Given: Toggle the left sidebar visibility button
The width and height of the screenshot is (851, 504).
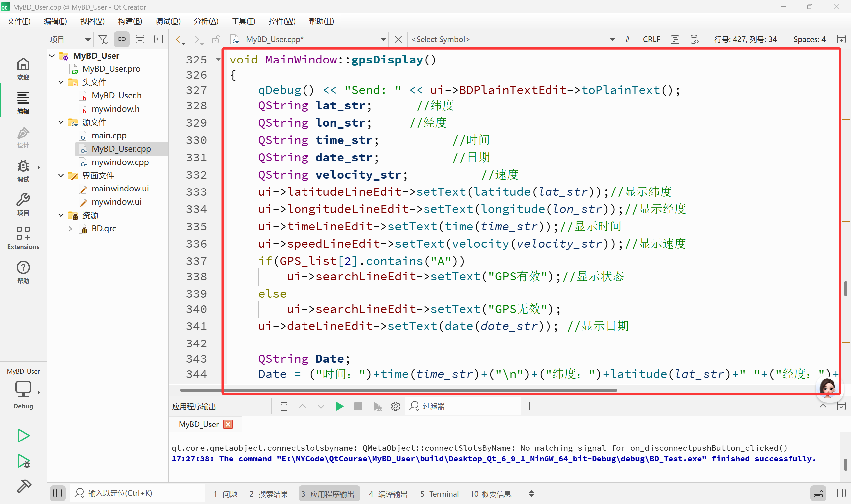Looking at the screenshot, I should click(x=58, y=493).
